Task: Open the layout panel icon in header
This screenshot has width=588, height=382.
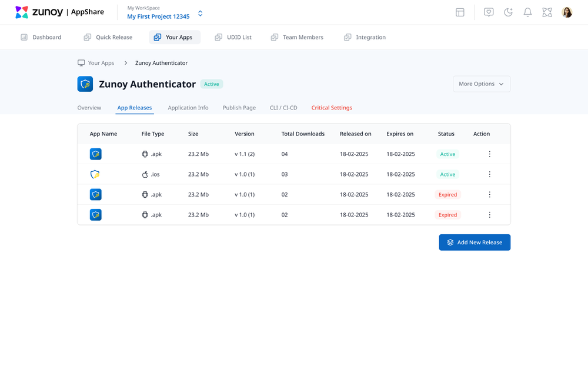Action: (460, 12)
